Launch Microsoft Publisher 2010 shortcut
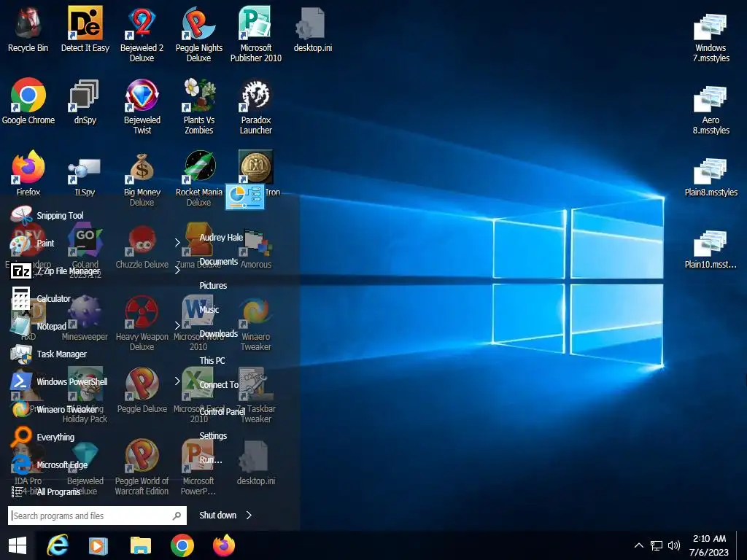 pos(256,34)
